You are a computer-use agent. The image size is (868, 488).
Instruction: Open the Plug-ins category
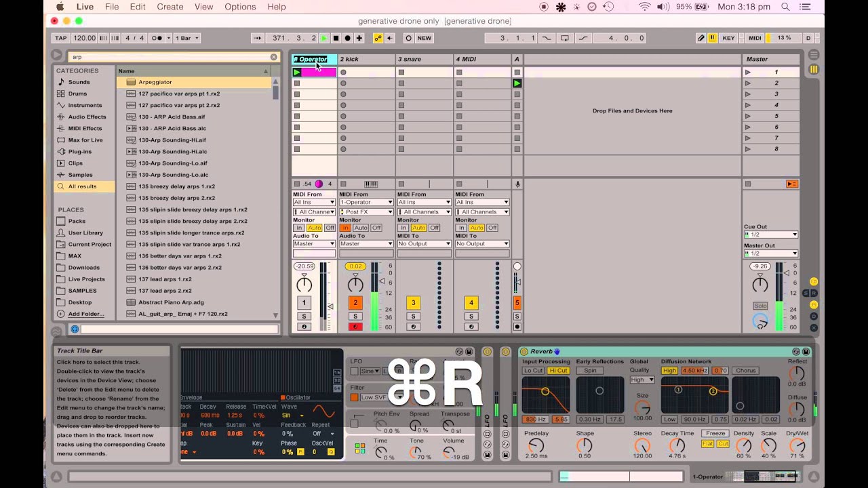coord(79,151)
